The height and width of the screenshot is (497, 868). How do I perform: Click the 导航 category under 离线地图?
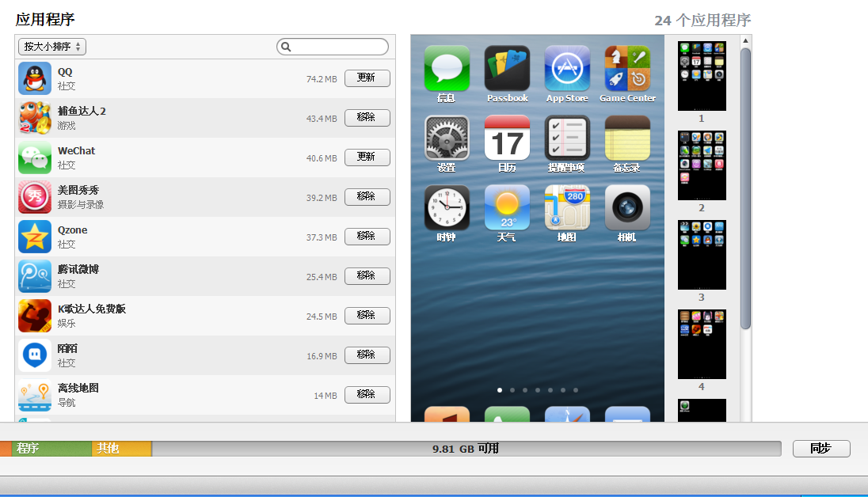pyautogui.click(x=67, y=402)
